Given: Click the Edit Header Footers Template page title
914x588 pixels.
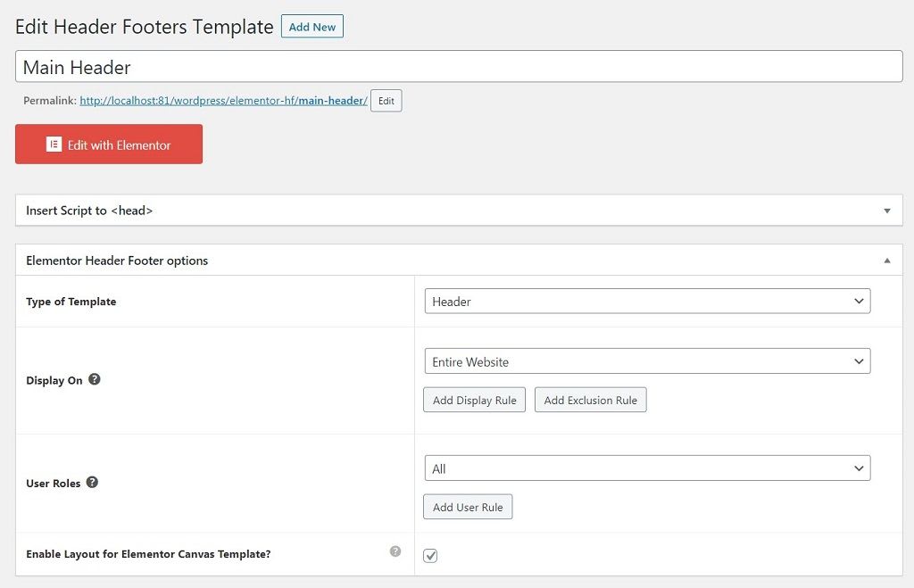Looking at the screenshot, I should tap(144, 27).
